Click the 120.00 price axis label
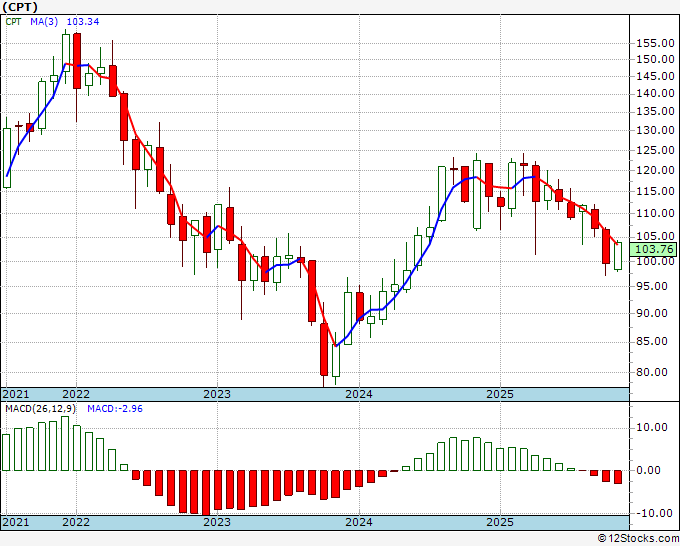Viewport: 680px width, 546px height. pyautogui.click(x=655, y=170)
